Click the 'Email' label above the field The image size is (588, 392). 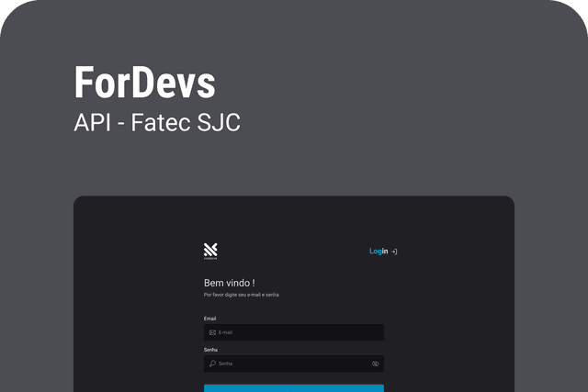pyautogui.click(x=209, y=319)
